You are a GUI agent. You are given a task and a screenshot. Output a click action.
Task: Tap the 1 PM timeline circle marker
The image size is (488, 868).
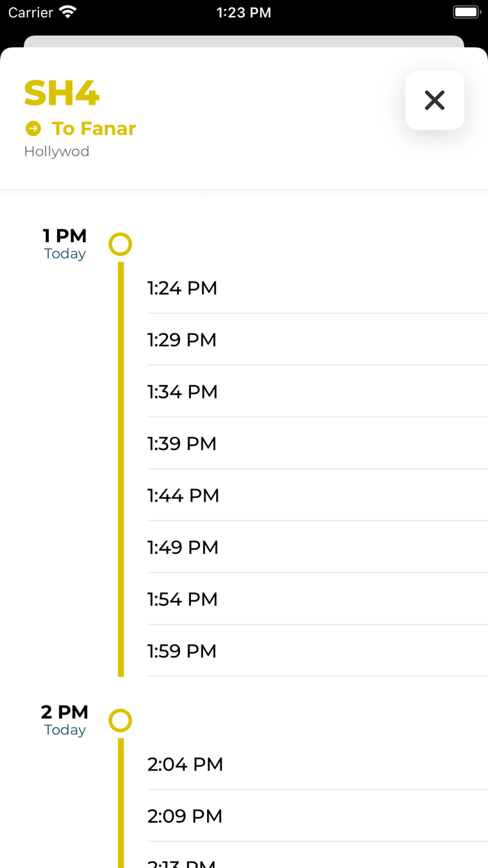click(121, 244)
